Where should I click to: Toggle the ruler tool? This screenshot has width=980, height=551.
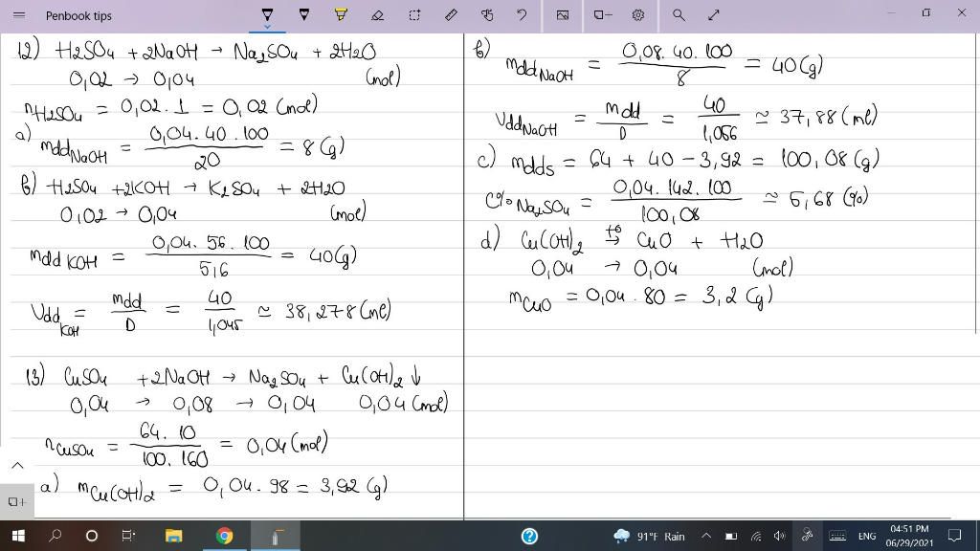point(451,15)
